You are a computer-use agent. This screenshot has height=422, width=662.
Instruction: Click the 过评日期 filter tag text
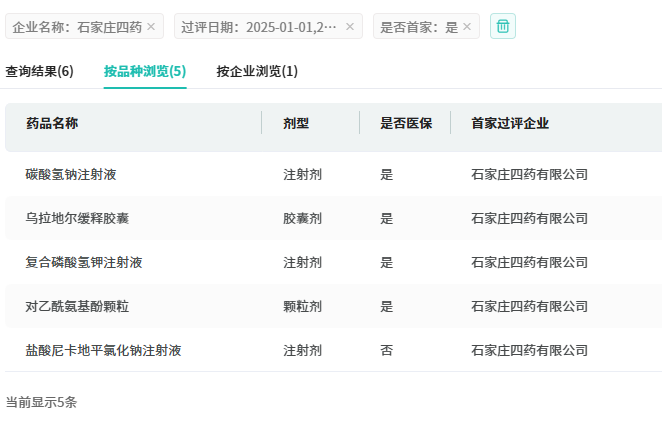(259, 27)
